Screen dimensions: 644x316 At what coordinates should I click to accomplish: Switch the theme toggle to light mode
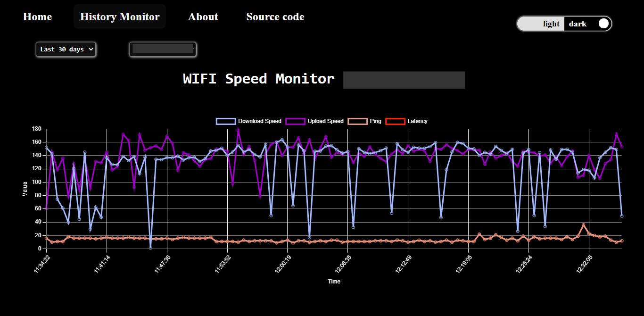(551, 24)
